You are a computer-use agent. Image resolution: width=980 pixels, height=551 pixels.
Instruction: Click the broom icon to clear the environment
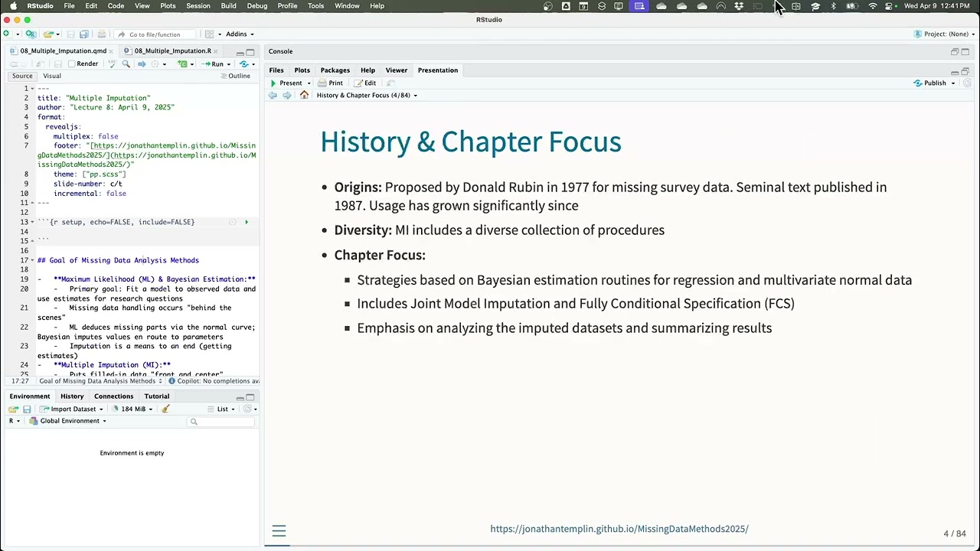[x=165, y=409]
